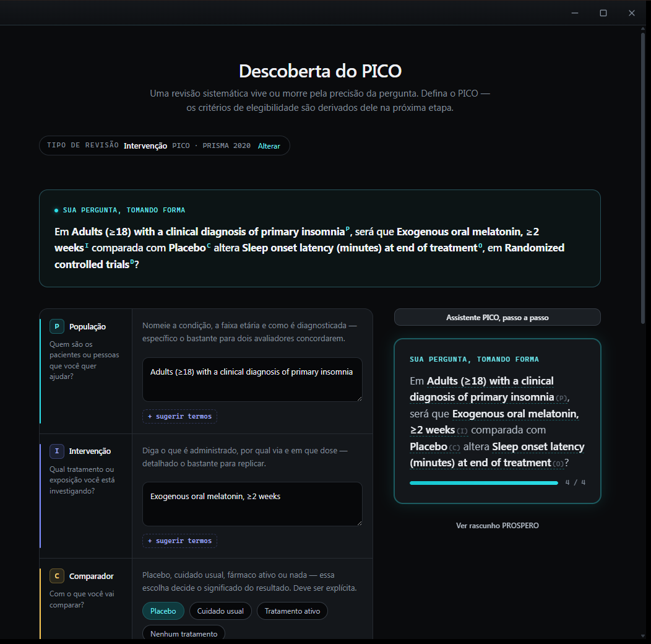651x644 pixels.
Task: Click the I Intervenção badge icon
Action: point(57,451)
